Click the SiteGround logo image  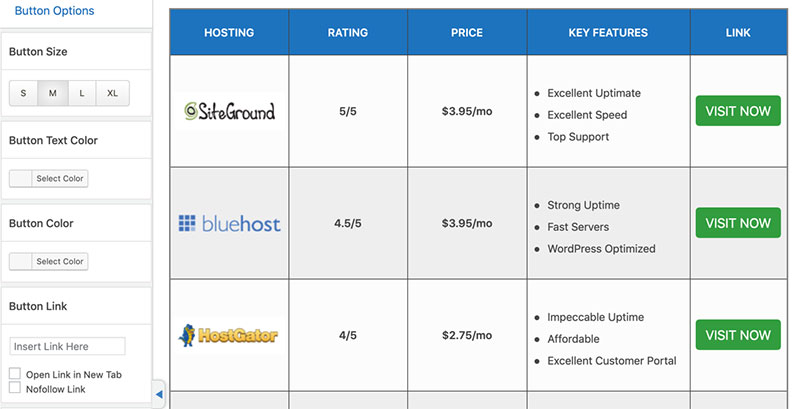point(230,111)
